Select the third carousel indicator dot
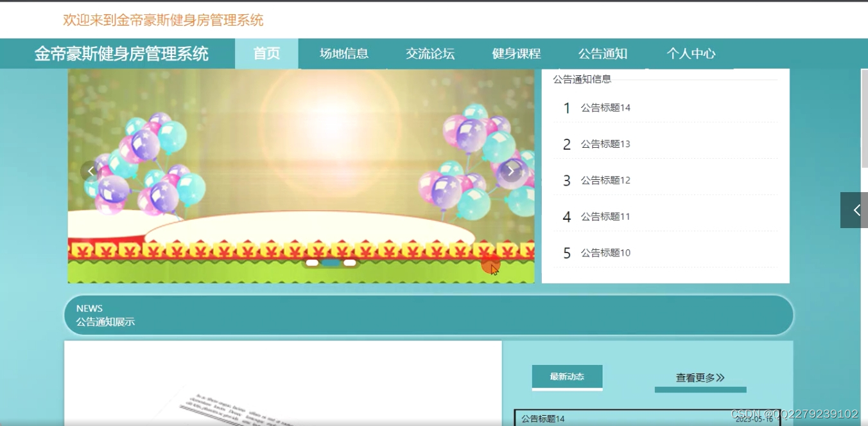Viewport: 868px width, 426px height. [349, 262]
